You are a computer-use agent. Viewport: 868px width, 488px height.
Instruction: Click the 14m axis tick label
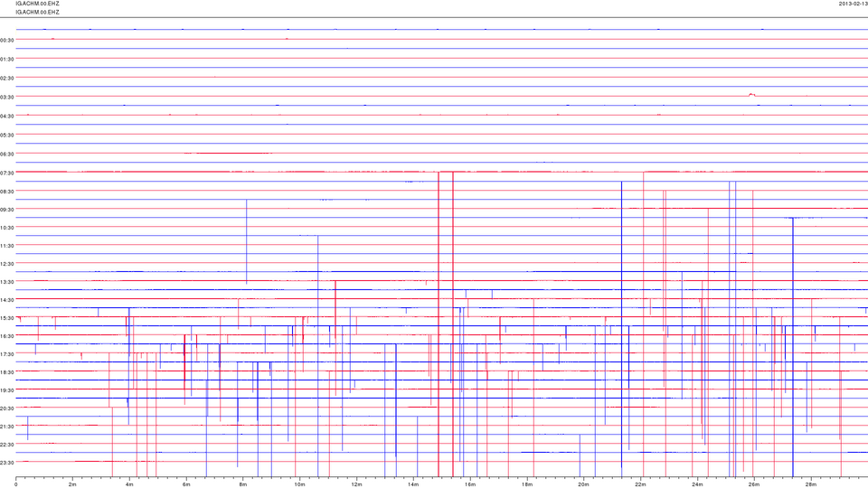413,484
